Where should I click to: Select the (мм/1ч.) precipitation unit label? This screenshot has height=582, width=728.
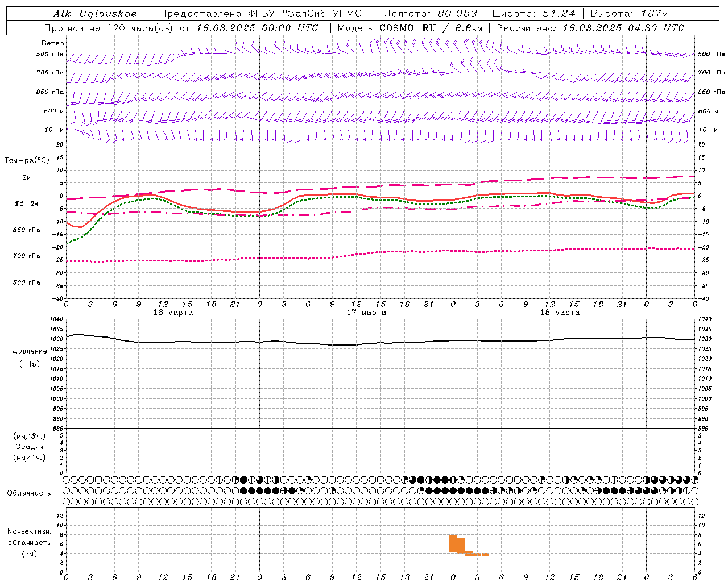point(30,458)
